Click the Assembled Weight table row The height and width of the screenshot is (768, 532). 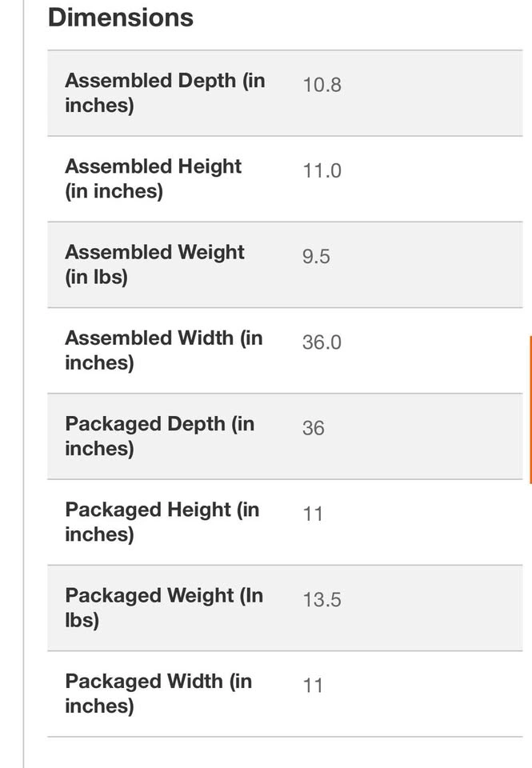285,265
